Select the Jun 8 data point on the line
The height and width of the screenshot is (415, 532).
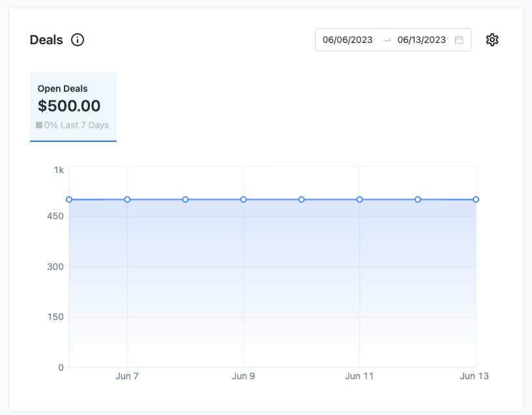[x=185, y=199]
